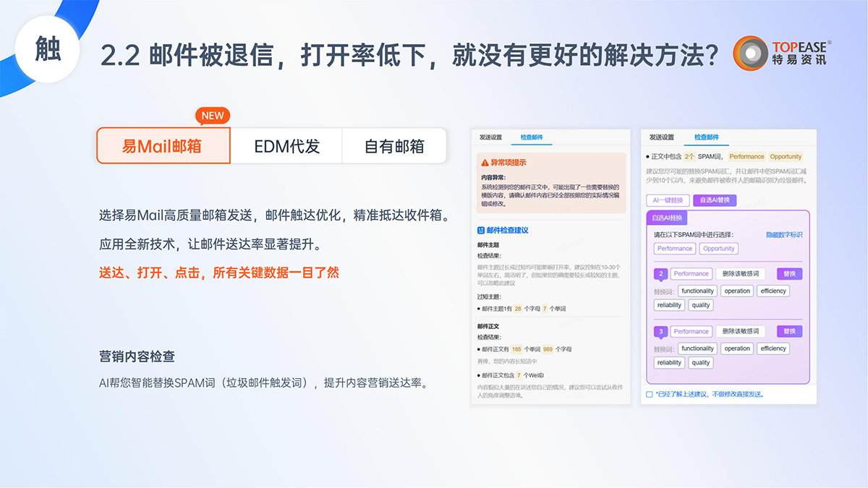Open the EDM代发 tab
Image resolution: width=868 pixels, height=488 pixels.
(x=286, y=146)
